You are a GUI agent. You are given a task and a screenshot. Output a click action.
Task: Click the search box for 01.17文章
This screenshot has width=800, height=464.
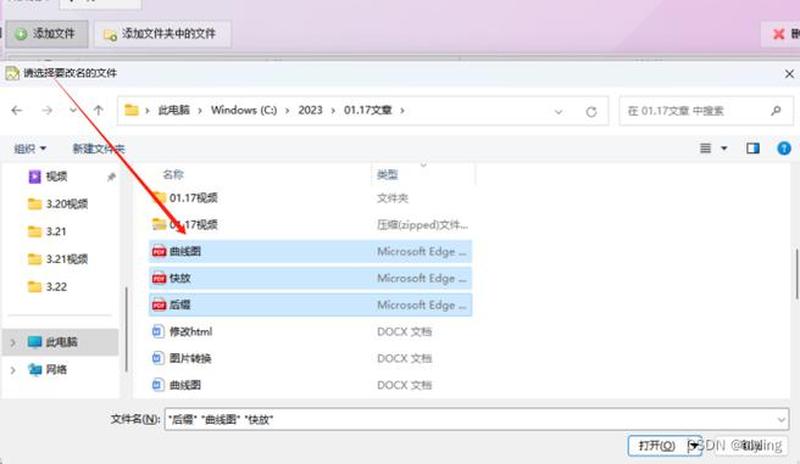pos(706,111)
